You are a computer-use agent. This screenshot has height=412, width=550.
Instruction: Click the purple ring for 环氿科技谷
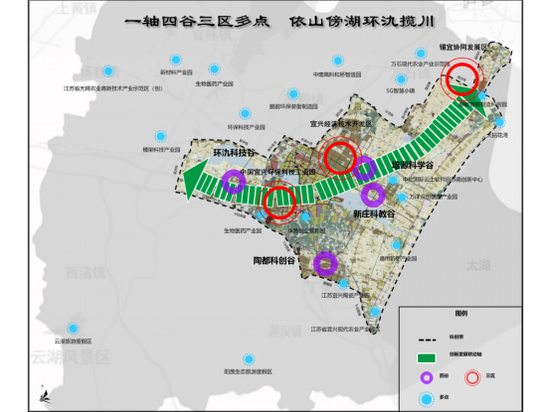pyautogui.click(x=234, y=182)
